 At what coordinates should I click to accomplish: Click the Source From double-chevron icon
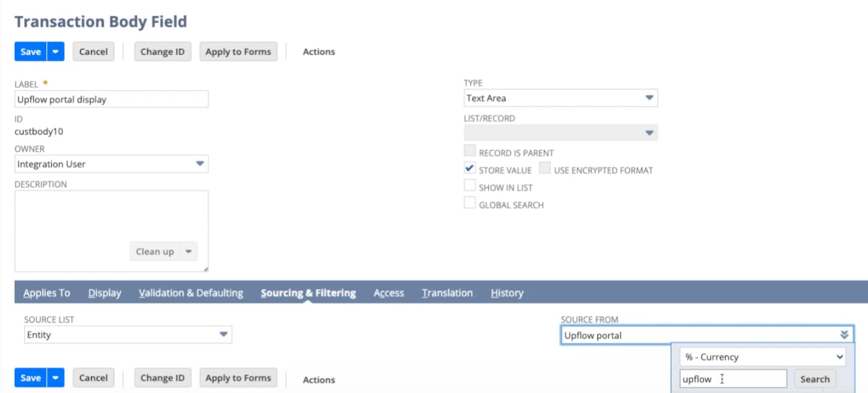(x=844, y=335)
